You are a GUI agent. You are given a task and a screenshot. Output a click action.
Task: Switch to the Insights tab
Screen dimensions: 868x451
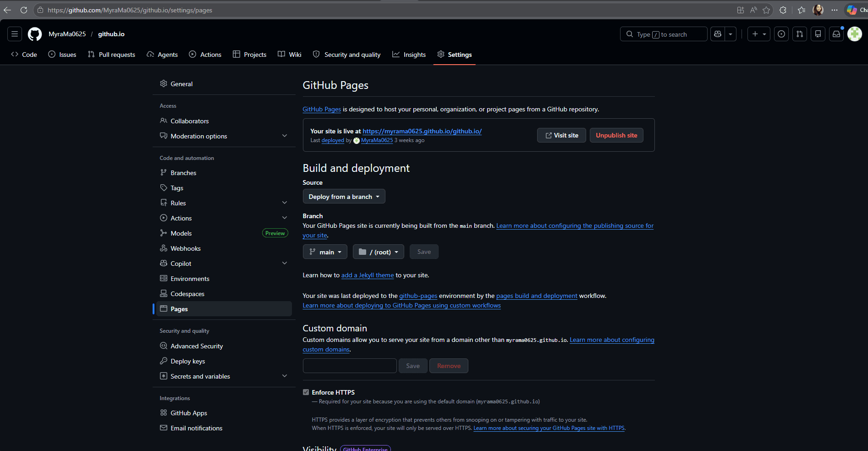point(409,55)
